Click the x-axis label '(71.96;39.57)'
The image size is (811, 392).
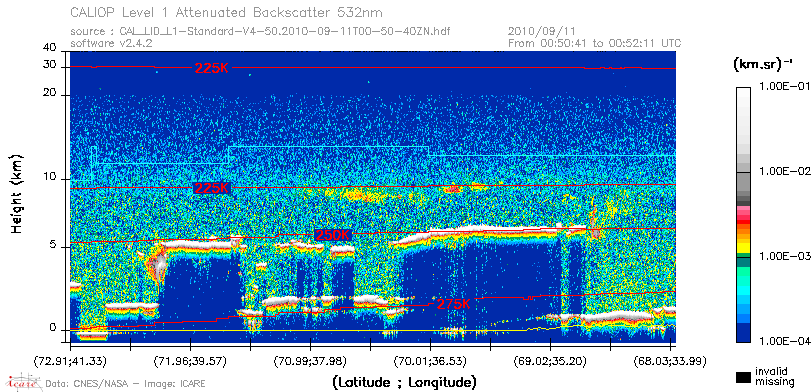pyautogui.click(x=190, y=361)
